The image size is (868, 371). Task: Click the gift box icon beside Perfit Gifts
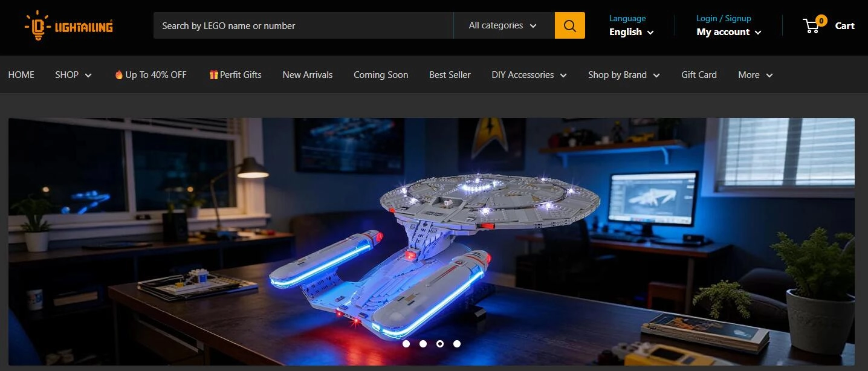point(213,75)
